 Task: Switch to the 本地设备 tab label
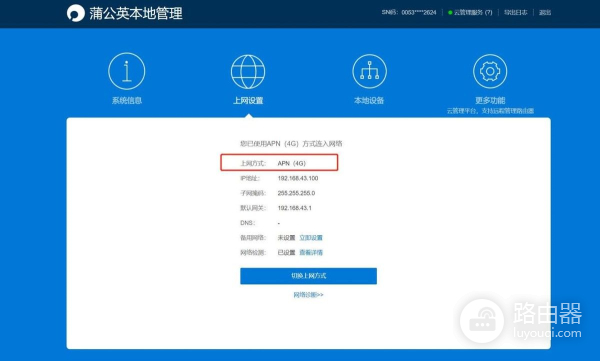click(369, 100)
